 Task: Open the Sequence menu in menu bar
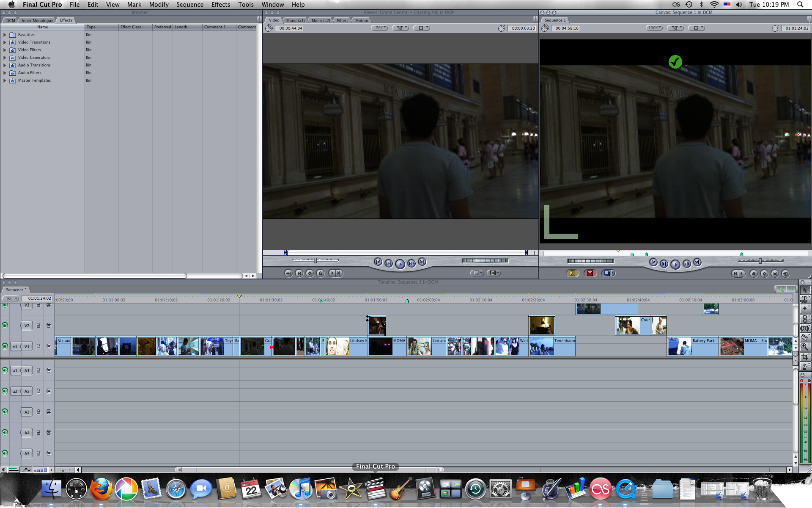(189, 5)
